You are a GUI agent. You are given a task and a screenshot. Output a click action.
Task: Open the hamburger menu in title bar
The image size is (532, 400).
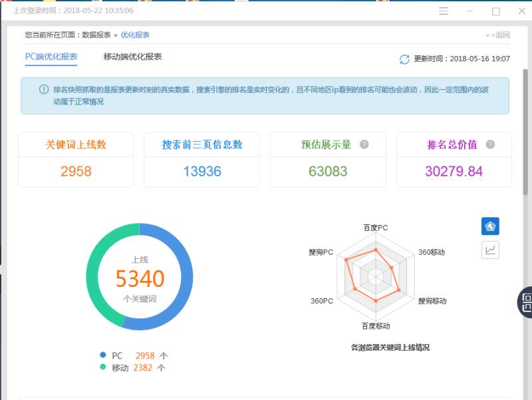click(443, 11)
